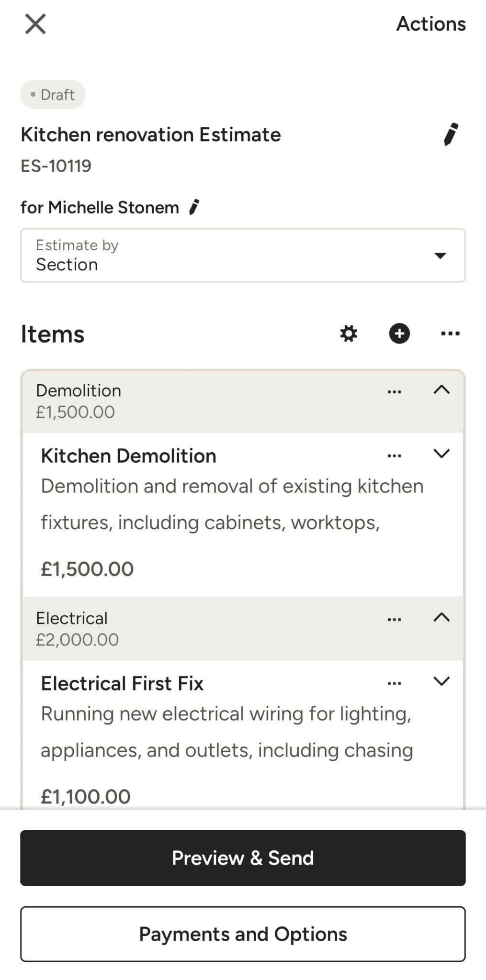The height and width of the screenshot is (980, 486).
Task: Expand Electrical First Fix item details
Action: point(441,681)
